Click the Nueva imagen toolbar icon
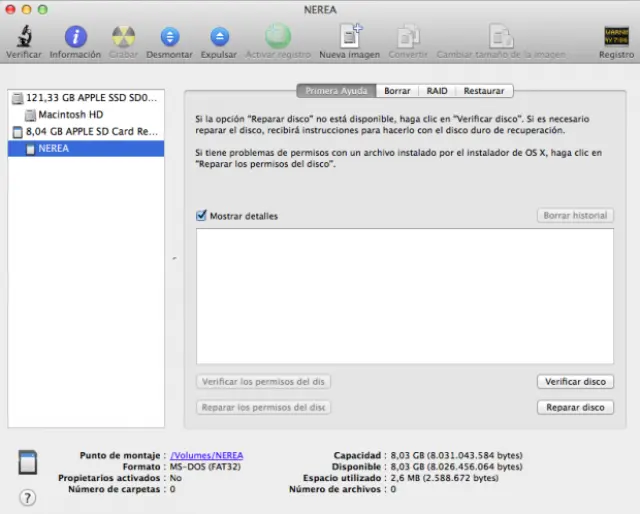This screenshot has width=640, height=514. [x=349, y=37]
